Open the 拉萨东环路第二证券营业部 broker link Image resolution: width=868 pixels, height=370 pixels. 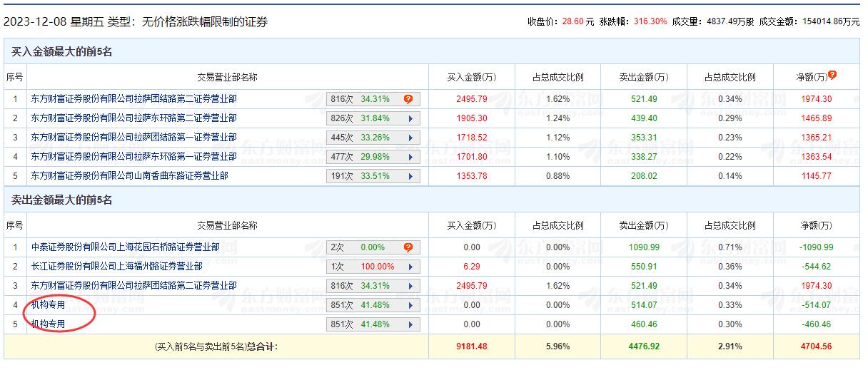(x=133, y=118)
